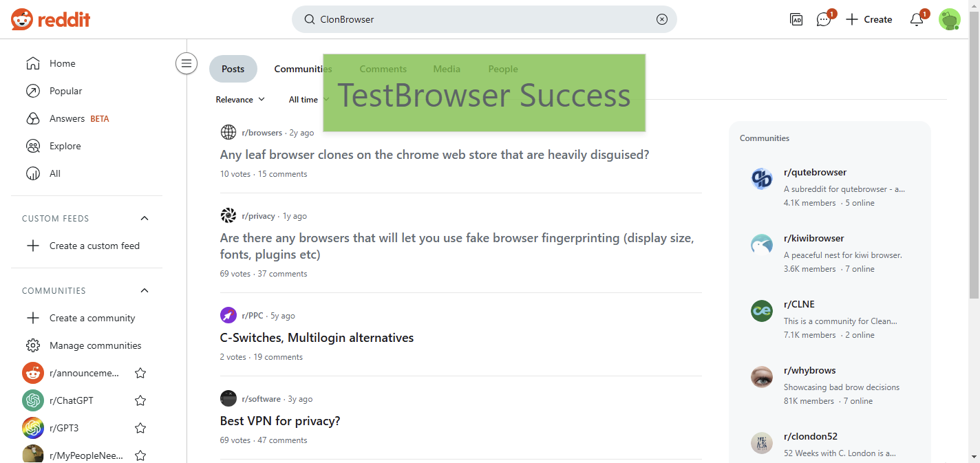Toggle favorite star for r/announcements
The image size is (980, 463).
point(140,373)
